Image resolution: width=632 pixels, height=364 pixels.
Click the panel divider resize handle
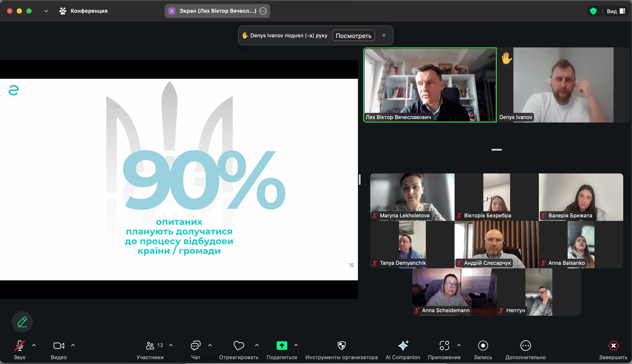click(359, 179)
